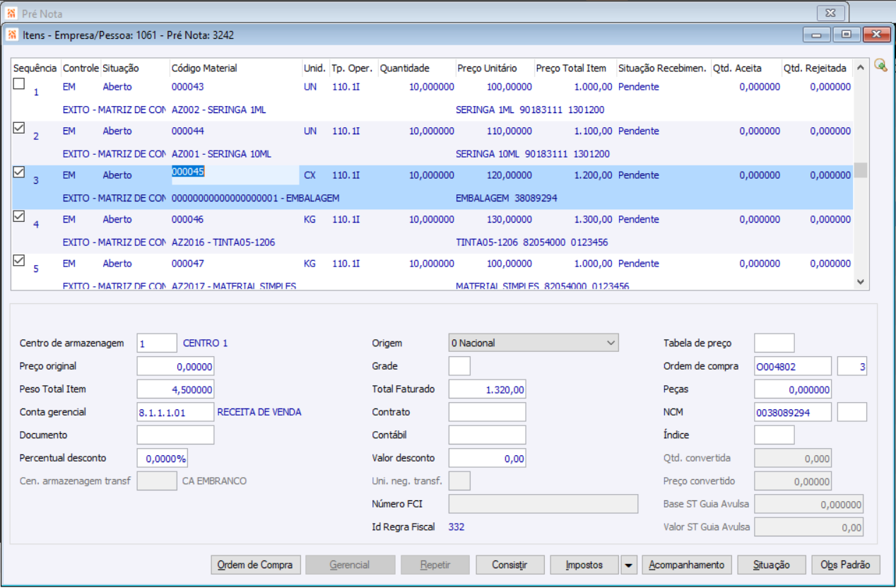Check the checkbox for sequence 1
Viewport: 896px width, 588px height.
click(20, 84)
